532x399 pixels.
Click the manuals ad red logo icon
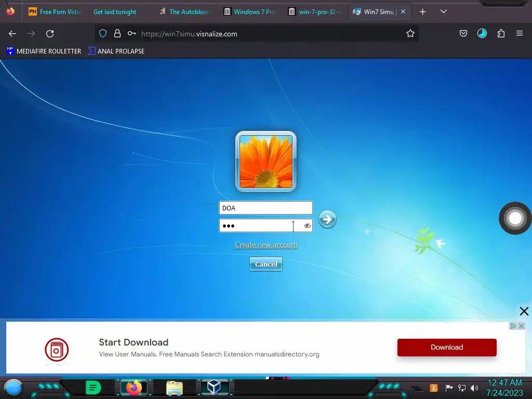57,350
